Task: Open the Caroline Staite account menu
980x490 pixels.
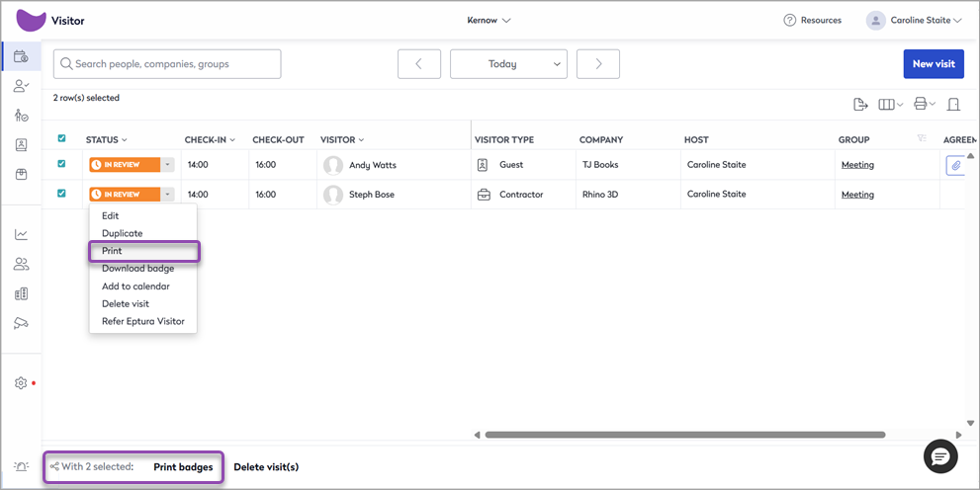Action: 907,21
